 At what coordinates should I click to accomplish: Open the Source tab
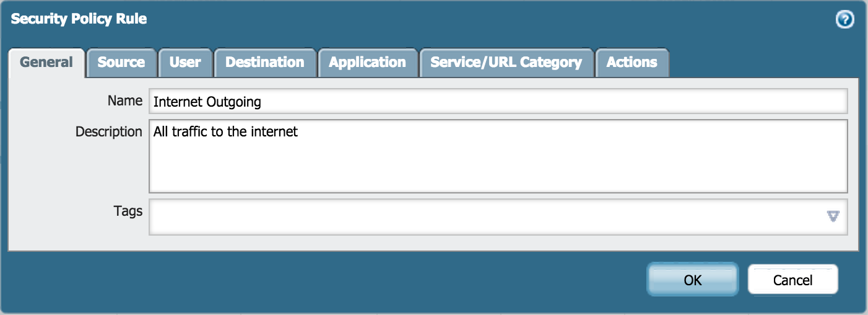(121, 63)
